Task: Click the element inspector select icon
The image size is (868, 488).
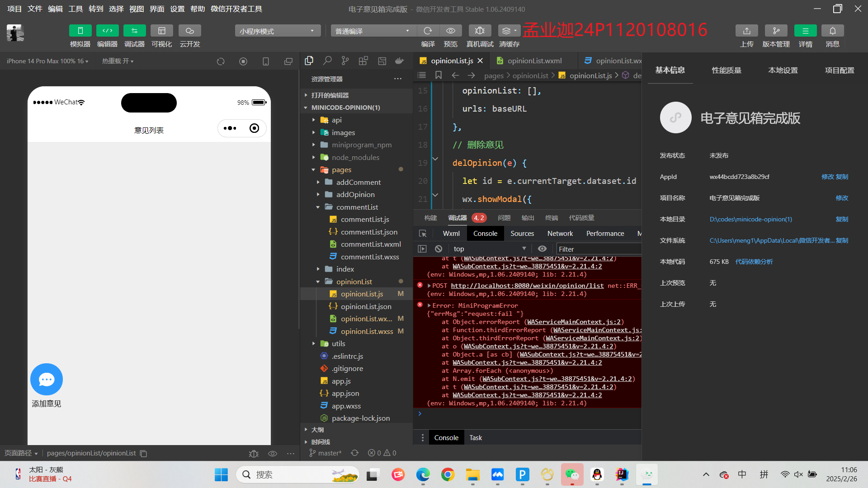Action: coord(423,234)
